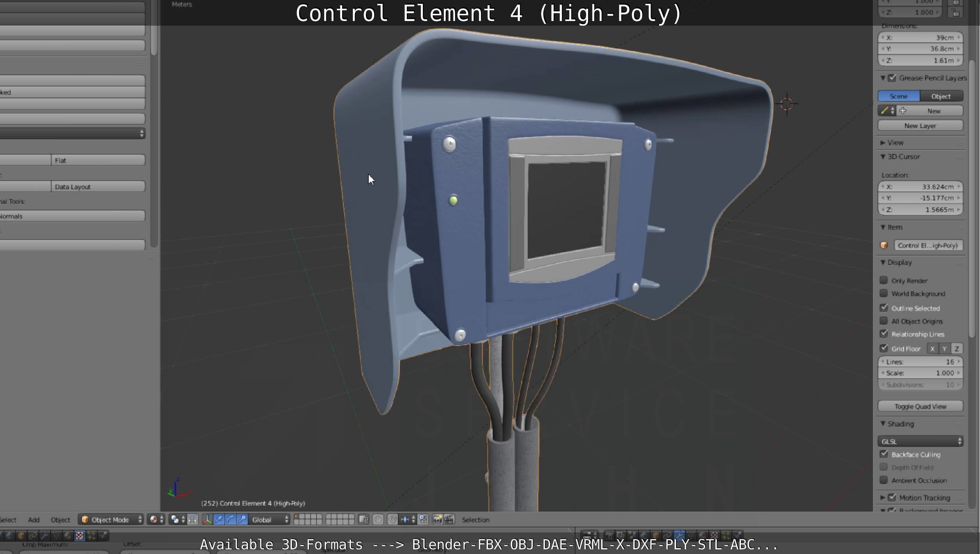
Task: Click the grid Scale value field
Action: (920, 373)
